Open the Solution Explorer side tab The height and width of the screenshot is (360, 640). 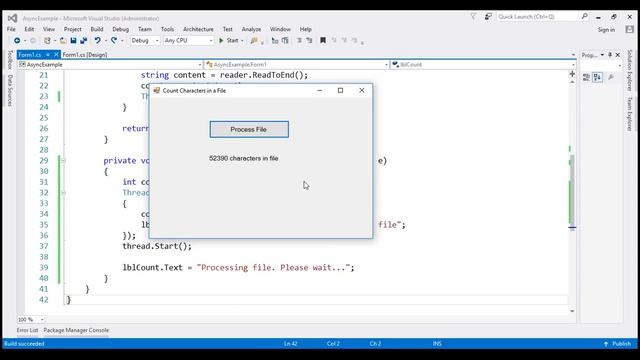click(630, 70)
